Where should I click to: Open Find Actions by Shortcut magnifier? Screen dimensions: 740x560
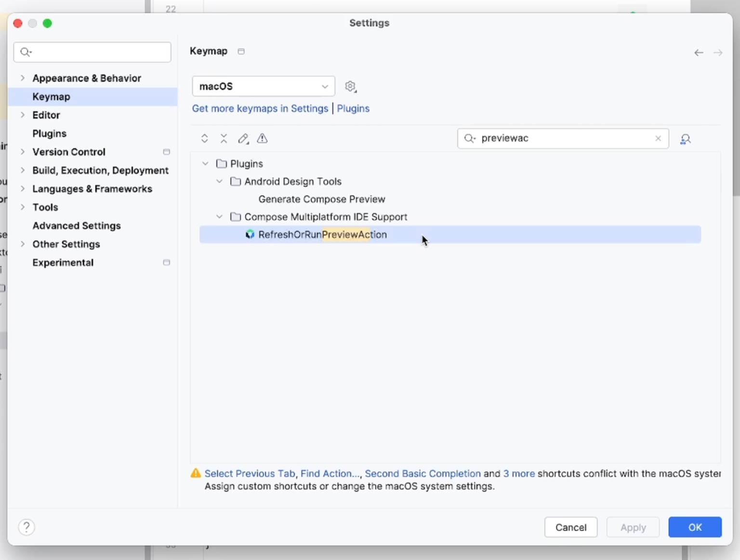(x=685, y=139)
